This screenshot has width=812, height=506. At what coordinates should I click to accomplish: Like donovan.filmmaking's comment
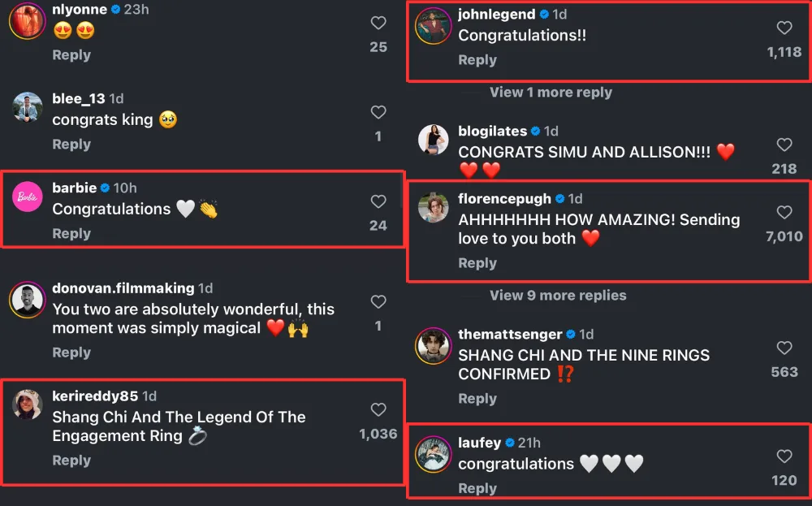378,302
